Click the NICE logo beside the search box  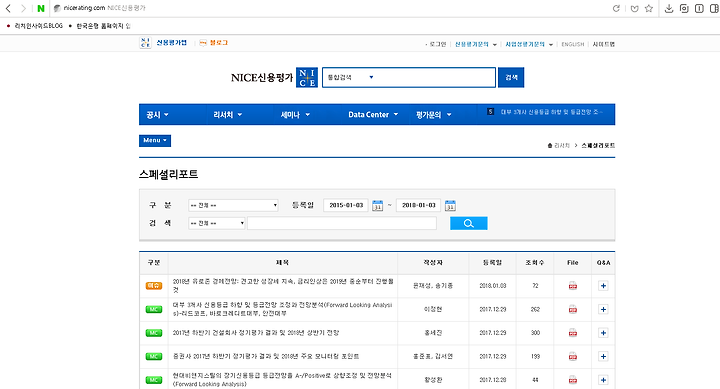point(307,77)
